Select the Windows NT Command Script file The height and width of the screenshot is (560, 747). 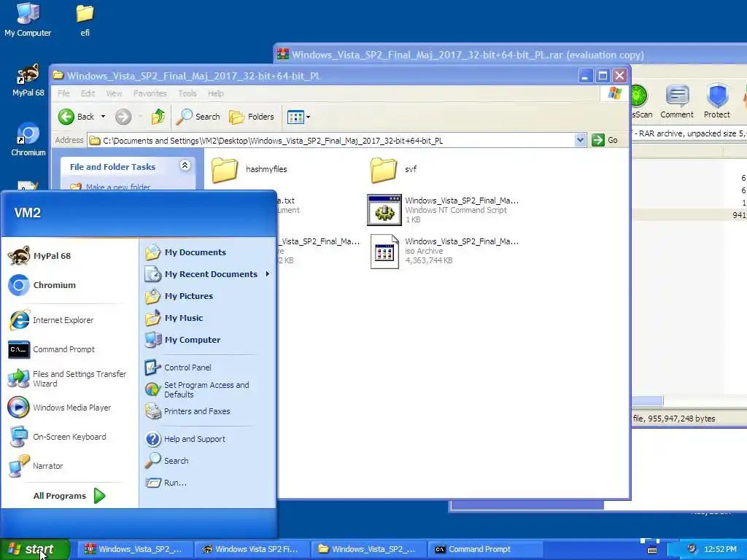(x=443, y=209)
